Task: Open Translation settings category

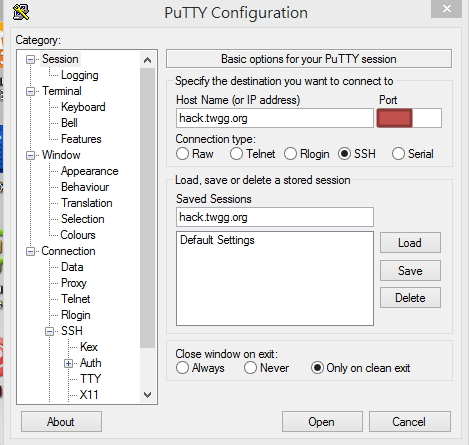Action: 87,203
